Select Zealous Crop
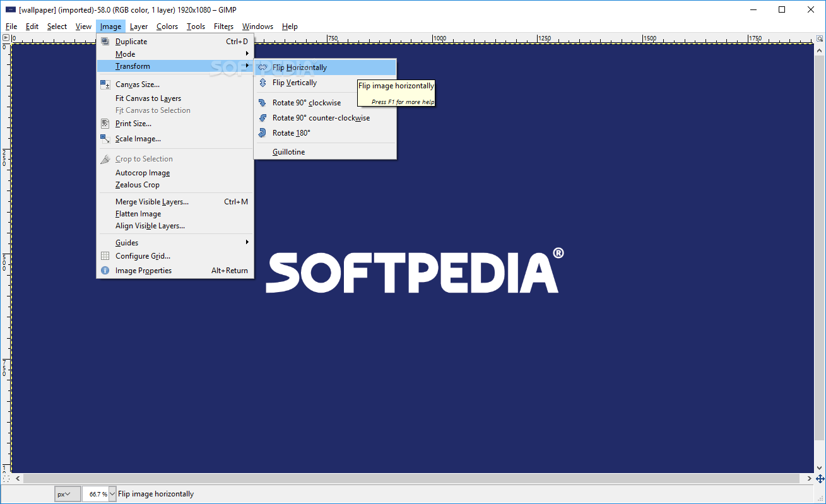Screen dimensions: 826x504 (175, 185)
